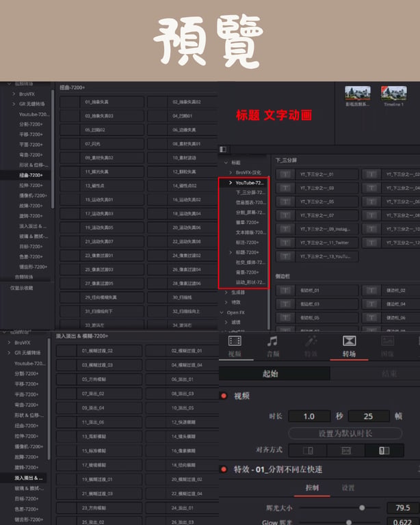This screenshot has width=420, height=525.
Task: Click the T icon of YT_下三分之一_13_YouTu
Action: coord(285,256)
